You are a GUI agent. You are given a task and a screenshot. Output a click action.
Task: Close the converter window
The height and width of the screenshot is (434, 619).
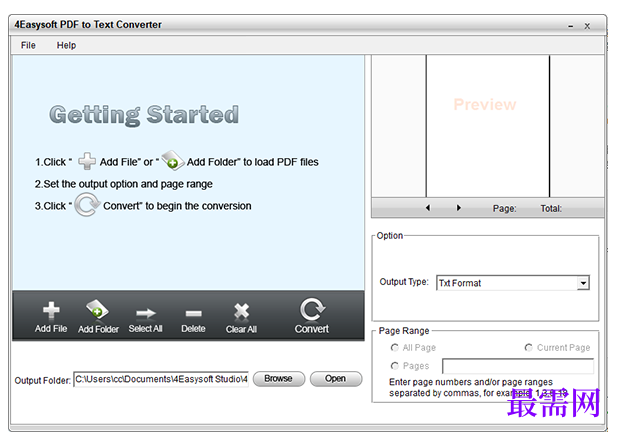(587, 26)
